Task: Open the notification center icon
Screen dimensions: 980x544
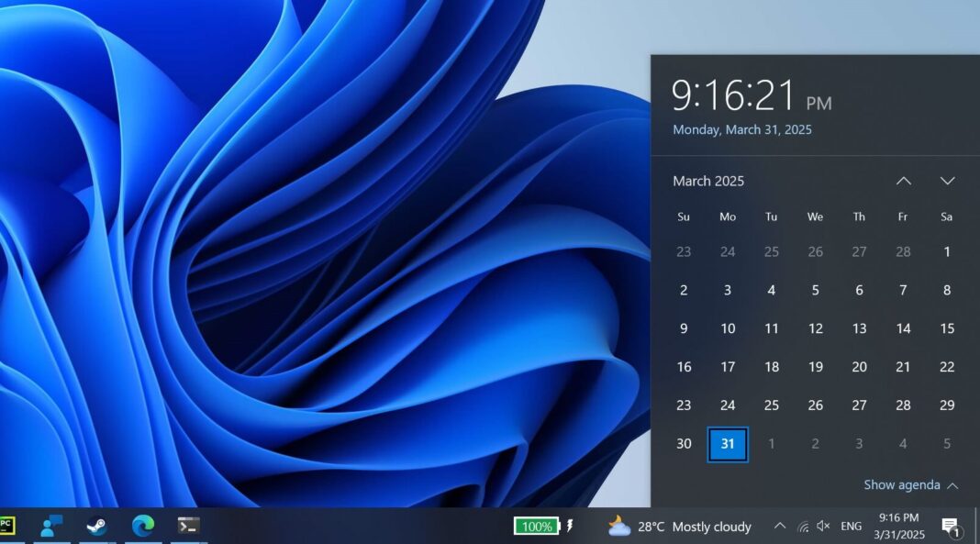Action: tap(950, 527)
